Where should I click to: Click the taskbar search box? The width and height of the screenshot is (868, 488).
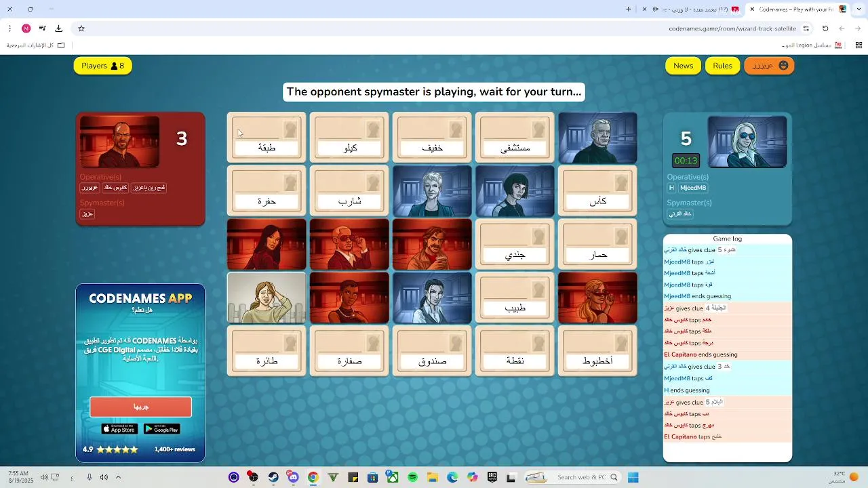pos(573,477)
